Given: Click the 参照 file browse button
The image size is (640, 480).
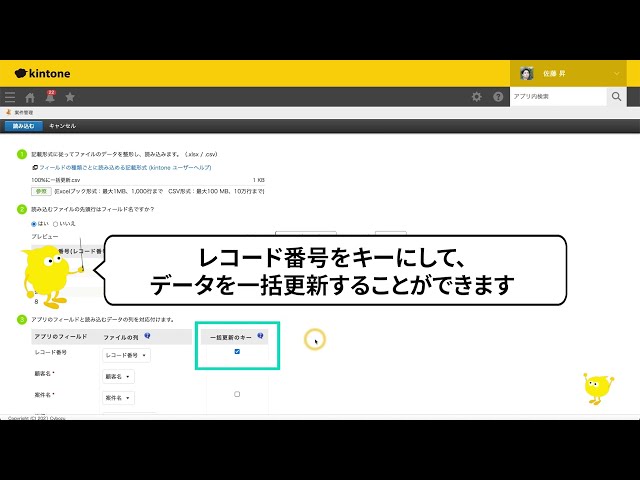Looking at the screenshot, I should tap(41, 191).
